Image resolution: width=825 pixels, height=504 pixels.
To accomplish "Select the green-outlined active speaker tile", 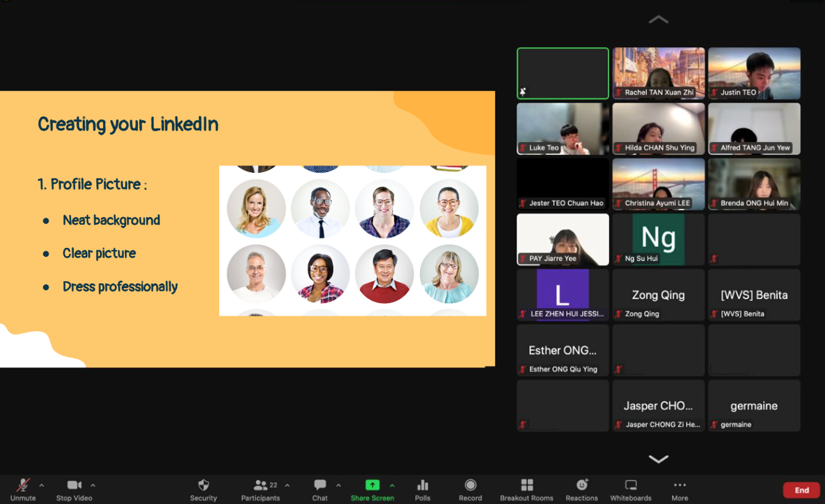I will [563, 73].
